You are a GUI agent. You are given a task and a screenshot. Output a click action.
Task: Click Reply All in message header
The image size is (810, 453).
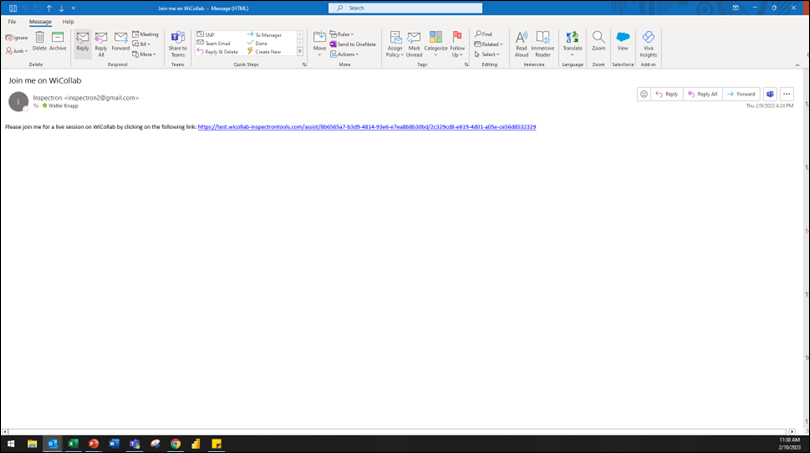(x=702, y=94)
